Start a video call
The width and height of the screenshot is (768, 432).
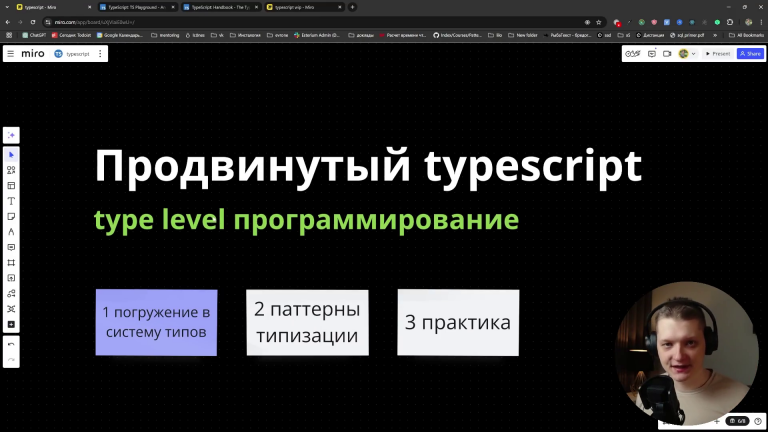[x=667, y=54]
